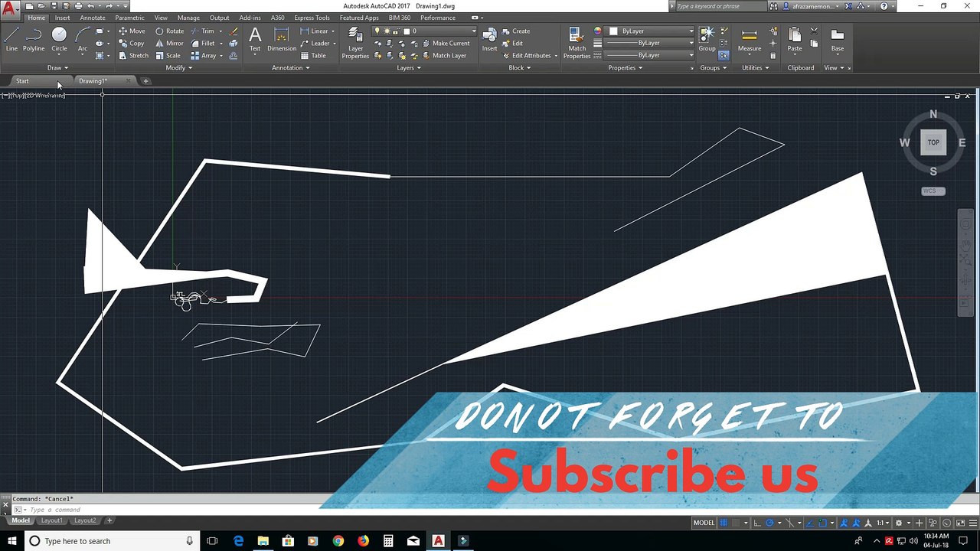The width and height of the screenshot is (980, 551).
Task: Activate the Move command
Action: pos(132,31)
